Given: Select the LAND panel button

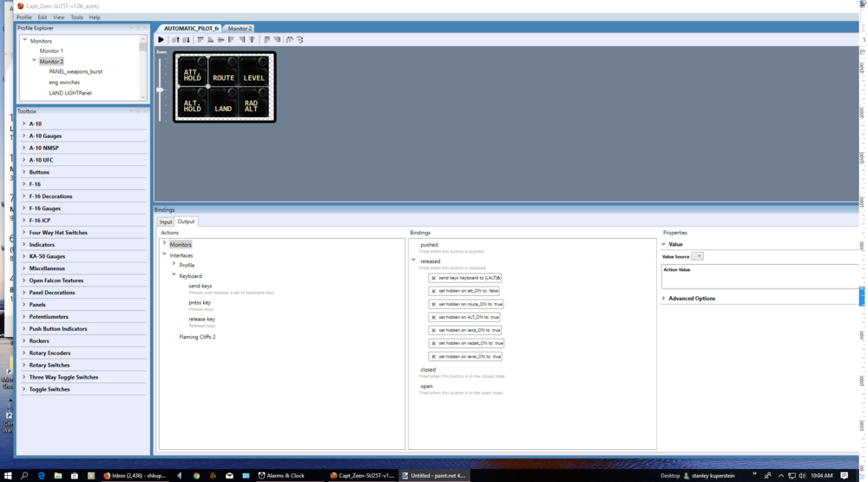Looking at the screenshot, I should 223,103.
